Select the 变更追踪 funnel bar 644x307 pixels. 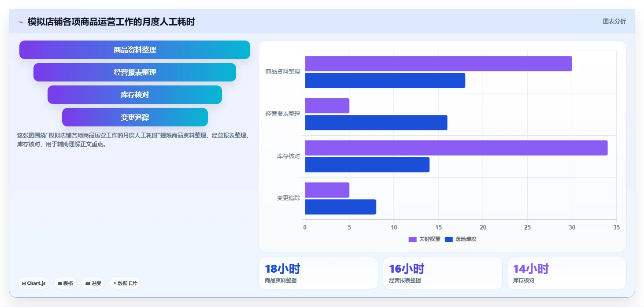click(135, 117)
